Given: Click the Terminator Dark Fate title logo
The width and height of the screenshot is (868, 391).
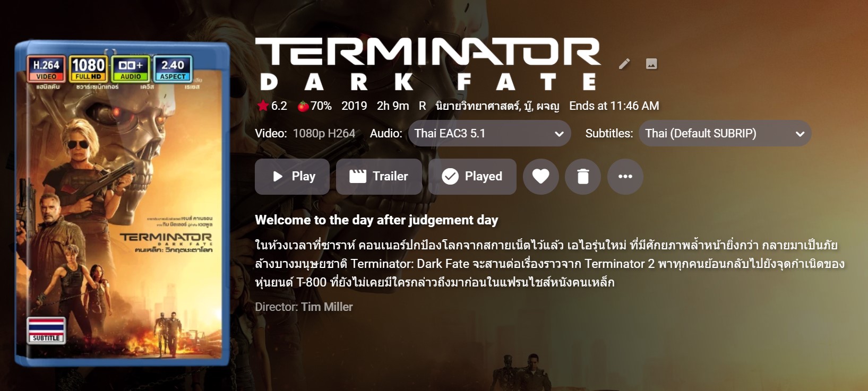Looking at the screenshot, I should [428, 64].
